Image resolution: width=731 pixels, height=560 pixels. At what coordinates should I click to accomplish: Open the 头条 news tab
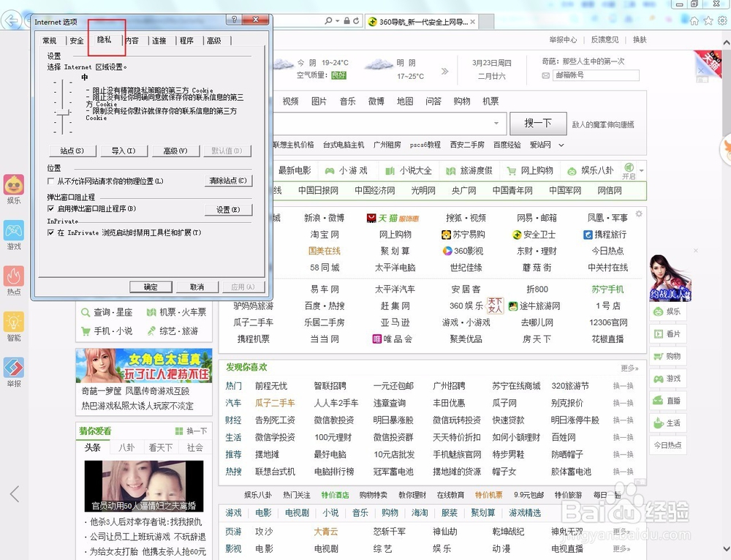92,447
